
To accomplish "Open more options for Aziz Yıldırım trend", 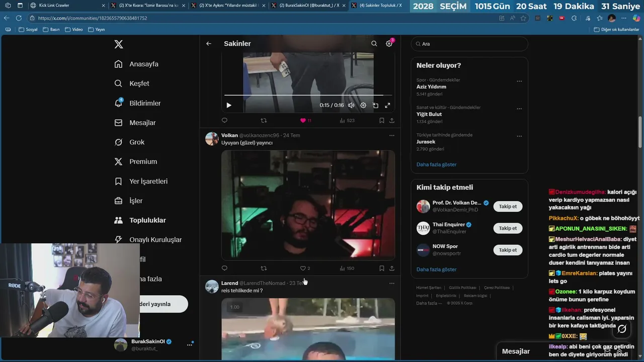I will coord(519,81).
